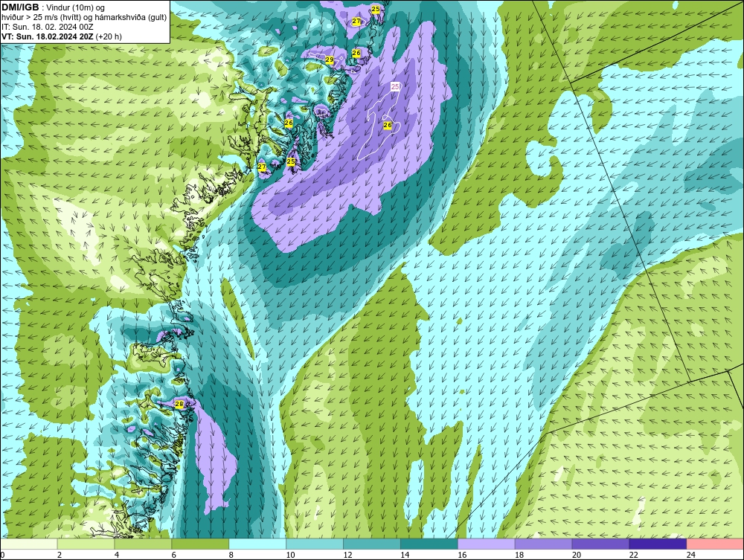The image size is (744, 560).
Task: Click the legend scale number 24
Action: pyautogui.click(x=690, y=555)
